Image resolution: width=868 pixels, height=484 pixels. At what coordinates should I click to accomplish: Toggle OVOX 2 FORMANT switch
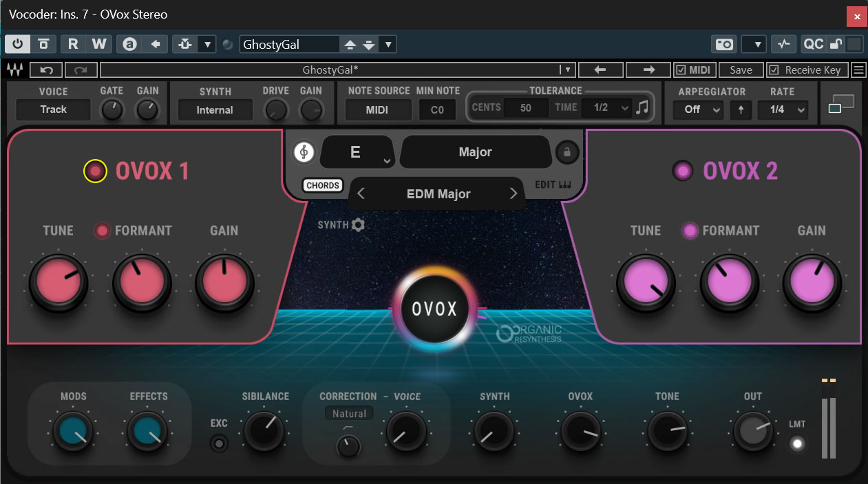(690, 231)
